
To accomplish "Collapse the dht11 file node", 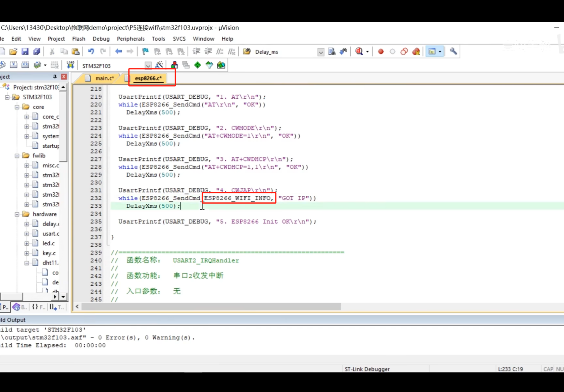I will point(27,263).
